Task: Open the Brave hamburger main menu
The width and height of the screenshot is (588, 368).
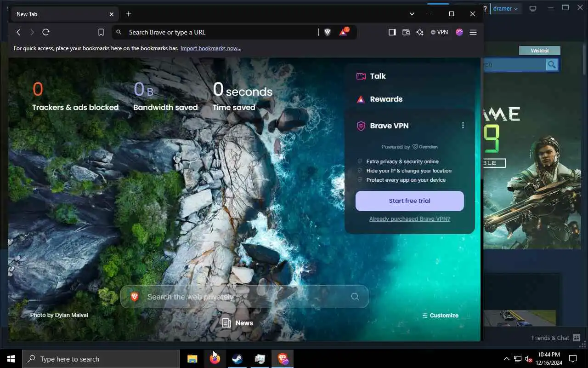Action: [473, 32]
